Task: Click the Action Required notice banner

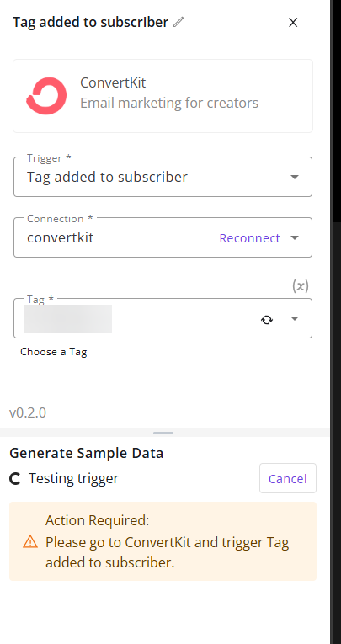Action: (163, 541)
